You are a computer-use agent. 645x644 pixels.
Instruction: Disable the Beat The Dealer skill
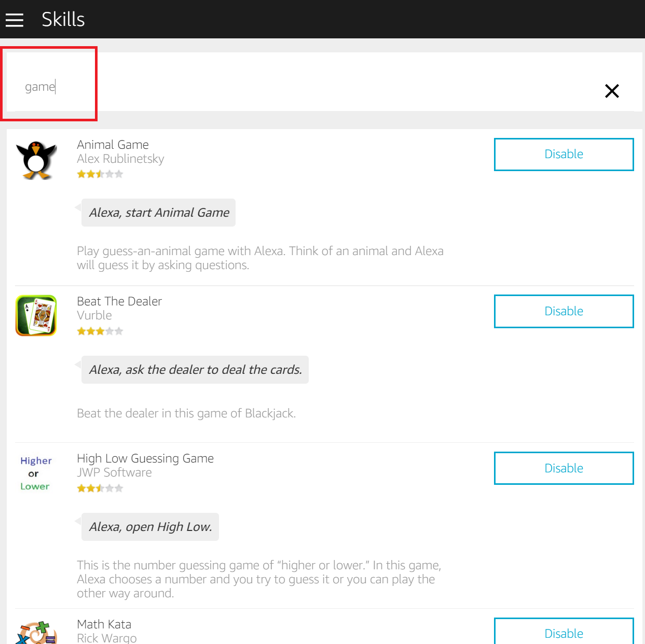coord(564,311)
